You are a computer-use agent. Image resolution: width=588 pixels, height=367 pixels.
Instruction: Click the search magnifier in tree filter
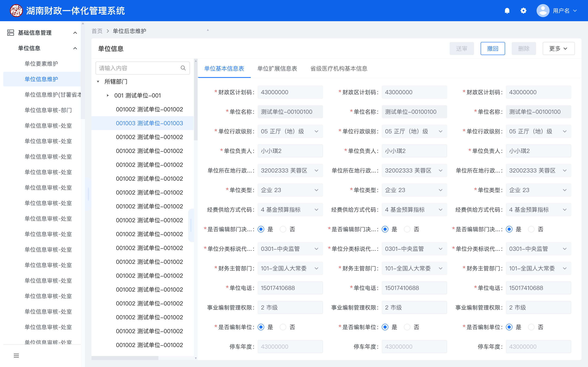click(183, 68)
